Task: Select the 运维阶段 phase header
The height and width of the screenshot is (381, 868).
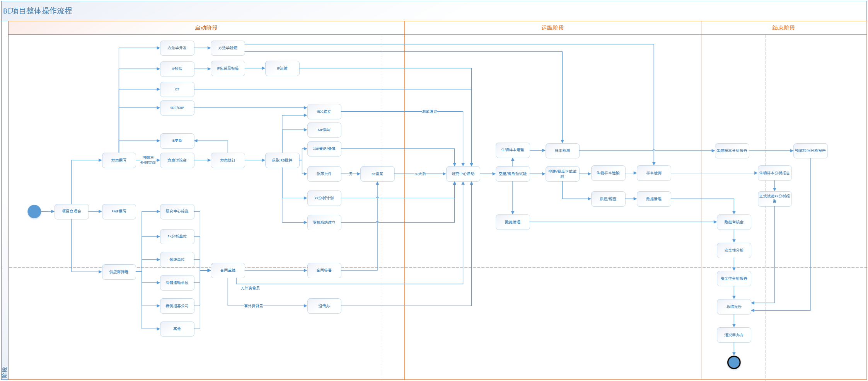Action: (553, 28)
